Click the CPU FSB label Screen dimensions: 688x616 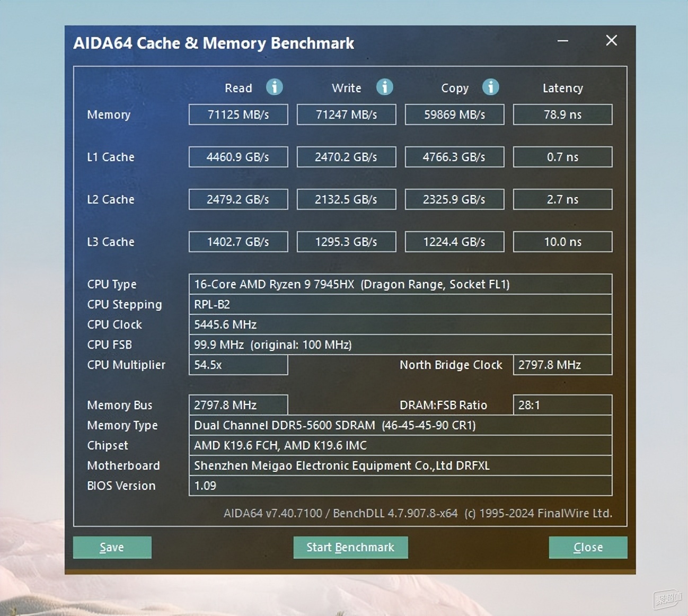[x=109, y=345]
